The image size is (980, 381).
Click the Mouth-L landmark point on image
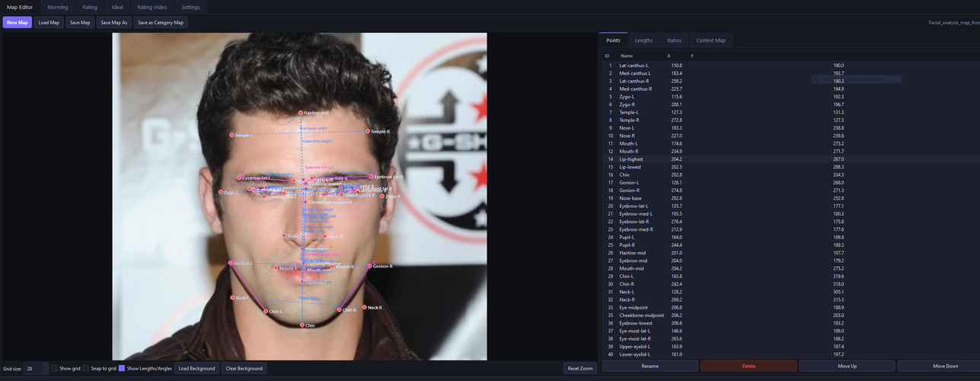click(x=276, y=268)
